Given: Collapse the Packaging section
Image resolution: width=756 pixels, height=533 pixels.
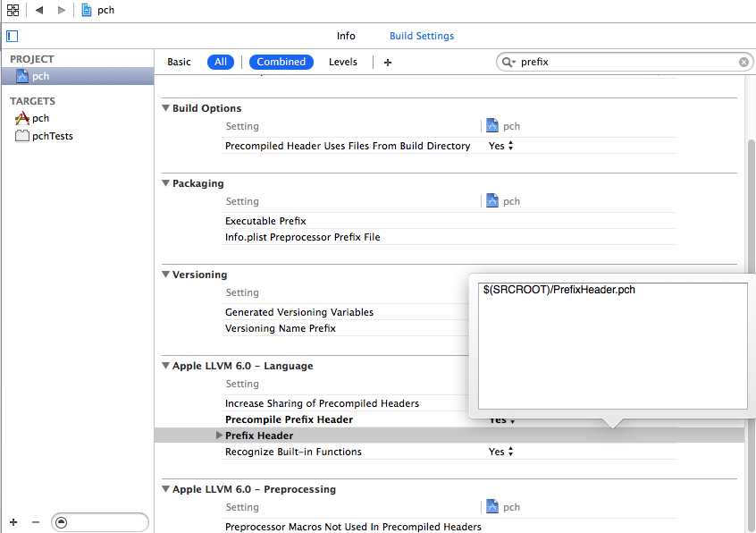Looking at the screenshot, I should 165,183.
